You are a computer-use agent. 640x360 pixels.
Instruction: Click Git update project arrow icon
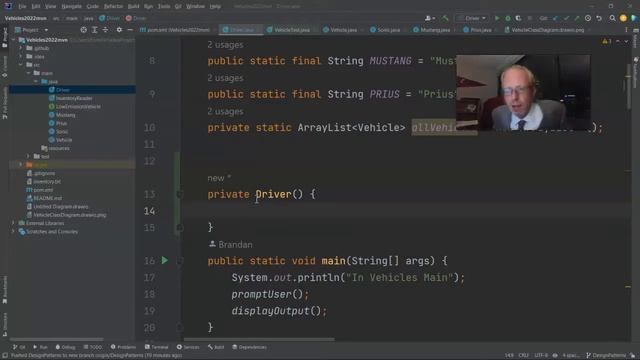point(555,18)
